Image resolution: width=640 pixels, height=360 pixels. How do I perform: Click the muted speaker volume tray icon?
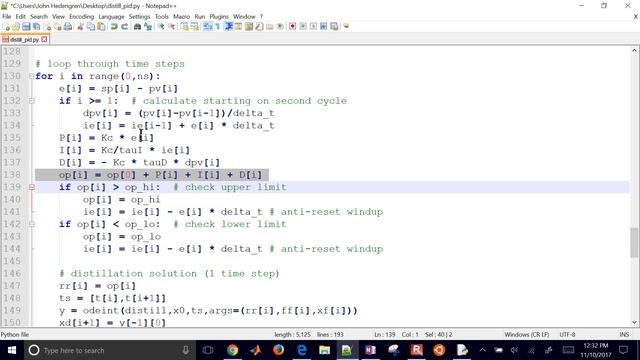[515, 350]
